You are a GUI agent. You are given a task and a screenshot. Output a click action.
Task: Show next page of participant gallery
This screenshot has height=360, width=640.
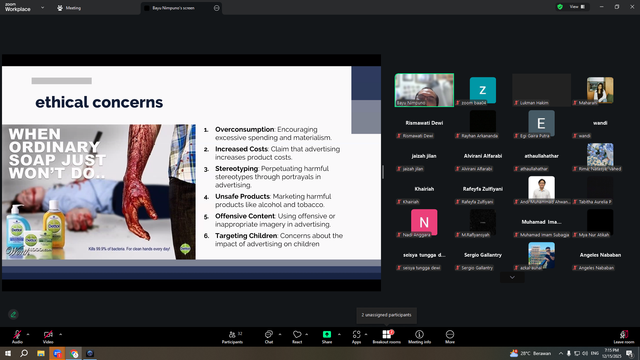512,278
